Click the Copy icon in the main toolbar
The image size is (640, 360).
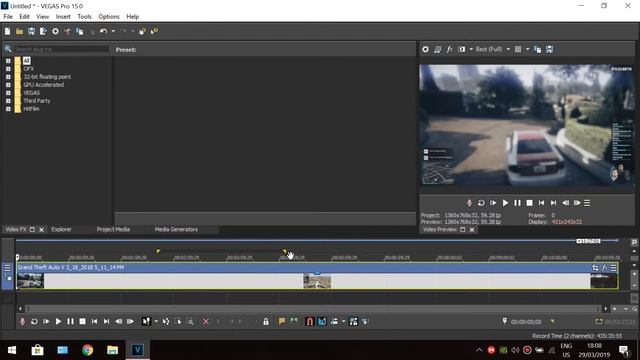pyautogui.click(x=80, y=31)
